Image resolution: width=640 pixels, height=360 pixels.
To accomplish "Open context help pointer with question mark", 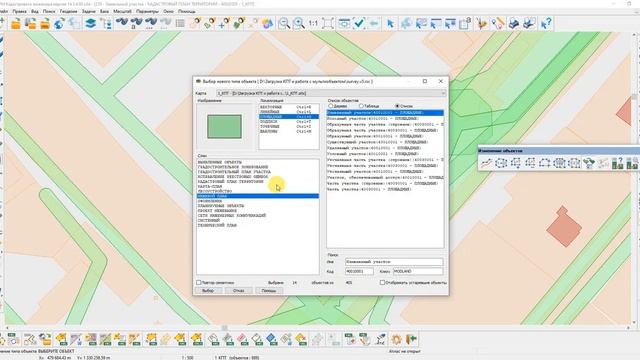I will pyautogui.click(x=546, y=23).
